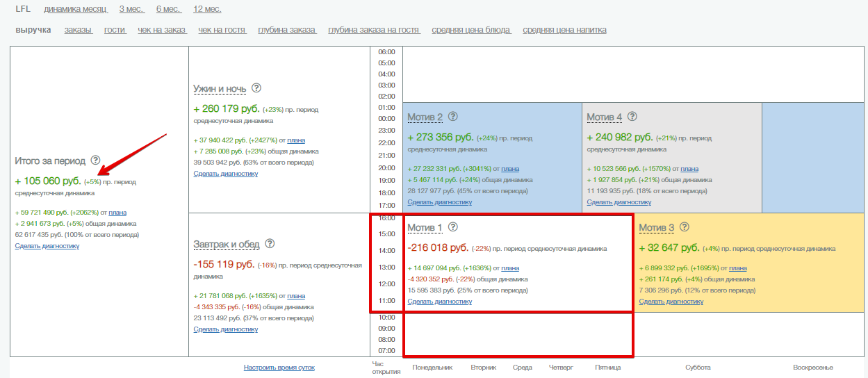The width and height of the screenshot is (868, 378).
Task: Show help tooltip for Мотив 3
Action: tap(685, 227)
